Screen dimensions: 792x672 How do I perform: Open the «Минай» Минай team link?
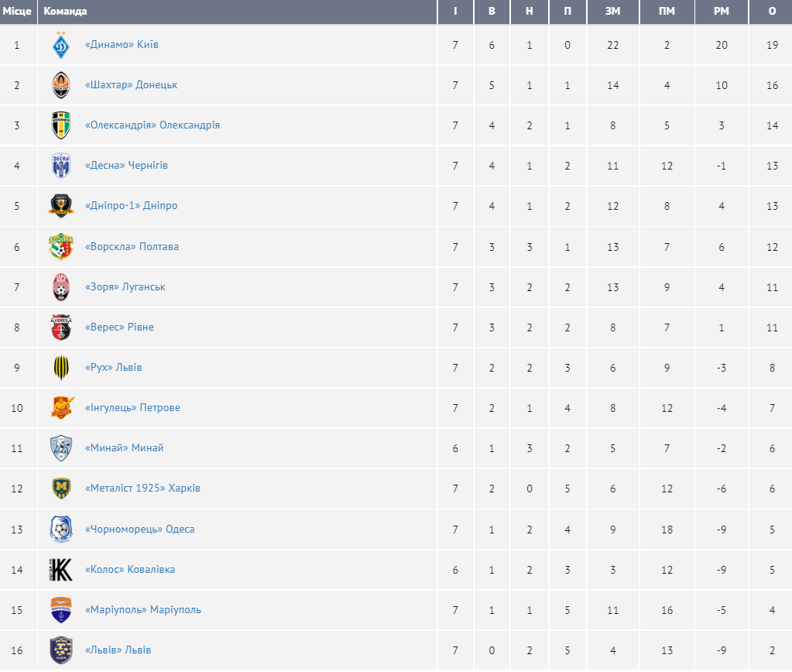tap(124, 448)
